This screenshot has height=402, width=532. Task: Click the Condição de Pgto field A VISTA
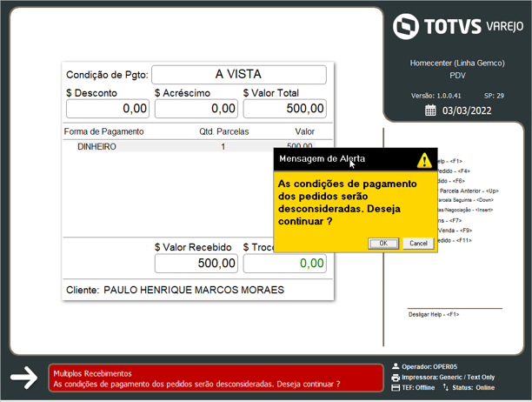click(239, 74)
